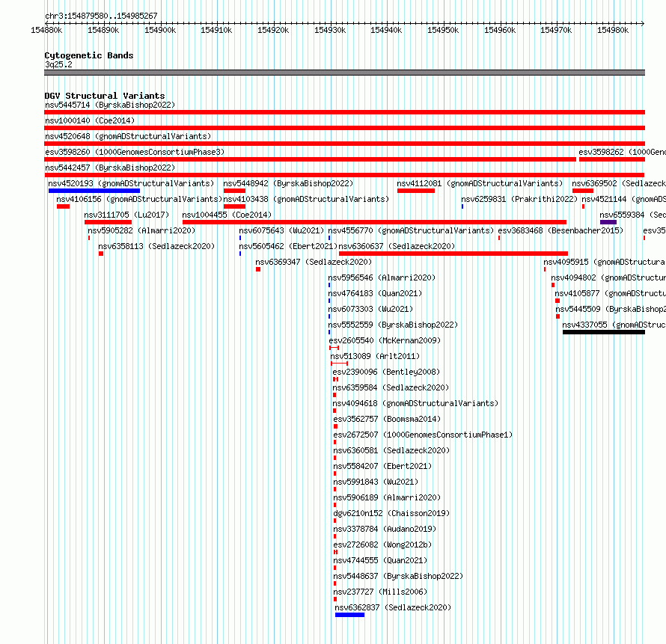
Task: Click esv3598260 (1000GenomesConsortiumPhase3) label
Action: 135,152
